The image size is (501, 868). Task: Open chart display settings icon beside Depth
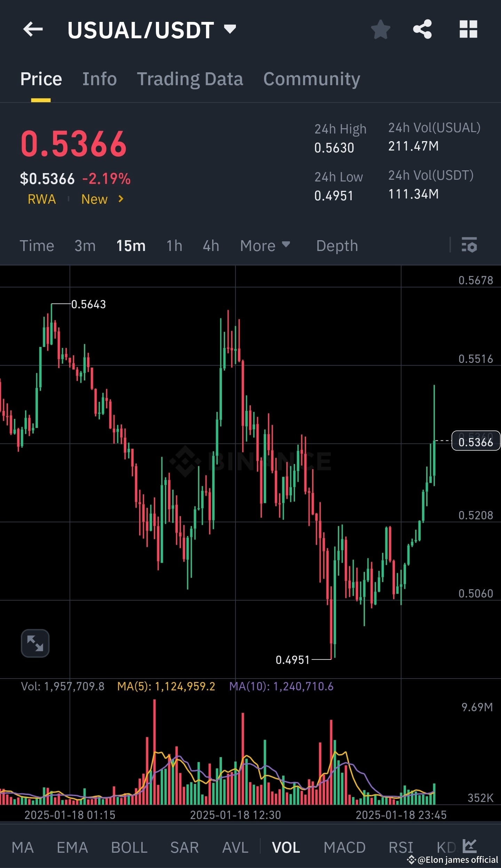pyautogui.click(x=470, y=246)
